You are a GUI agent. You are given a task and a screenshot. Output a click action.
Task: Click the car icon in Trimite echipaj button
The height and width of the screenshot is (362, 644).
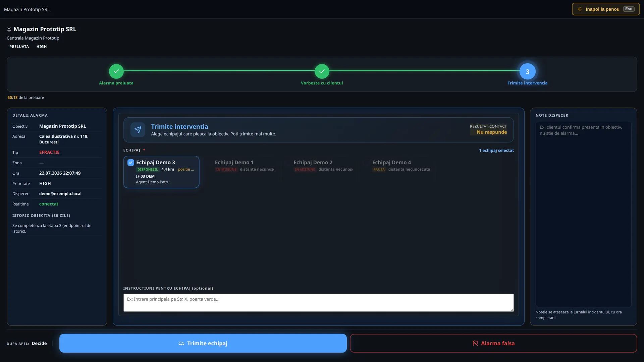coord(181,344)
